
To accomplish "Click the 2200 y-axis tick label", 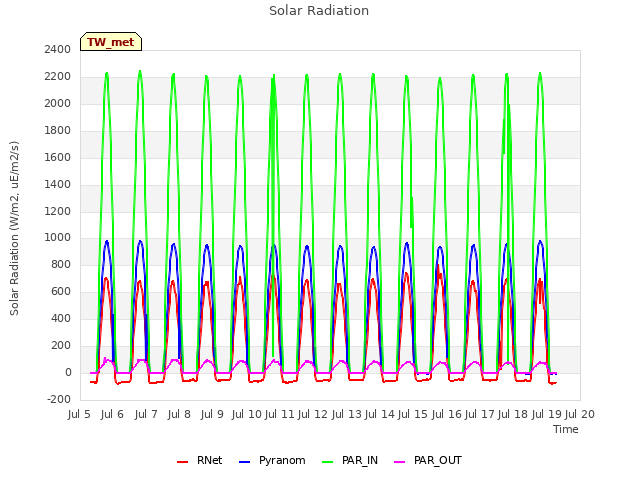I will [58, 76].
